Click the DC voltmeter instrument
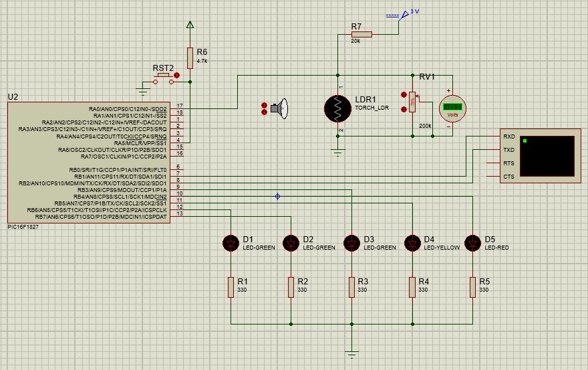Screen dimensions: 588x370 (x=452, y=109)
